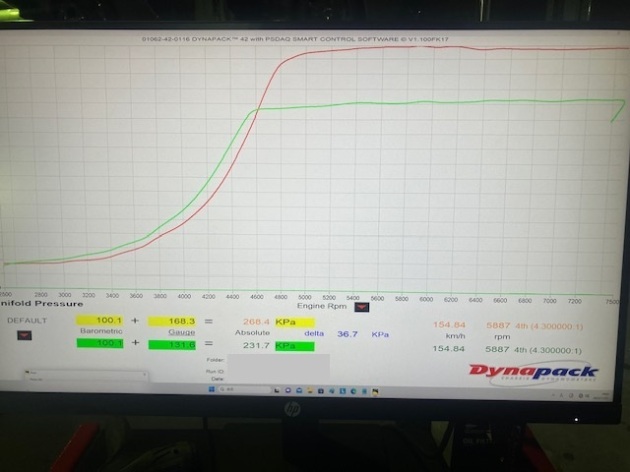The width and height of the screenshot is (630, 472).
Task: Click the green Barometric 100.1 value
Action: [97, 344]
